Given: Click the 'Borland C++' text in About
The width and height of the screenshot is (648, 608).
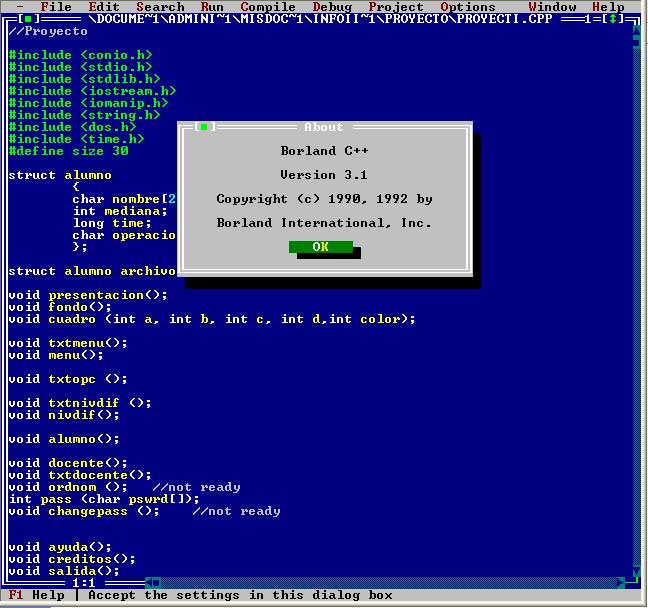Looking at the screenshot, I should [324, 151].
